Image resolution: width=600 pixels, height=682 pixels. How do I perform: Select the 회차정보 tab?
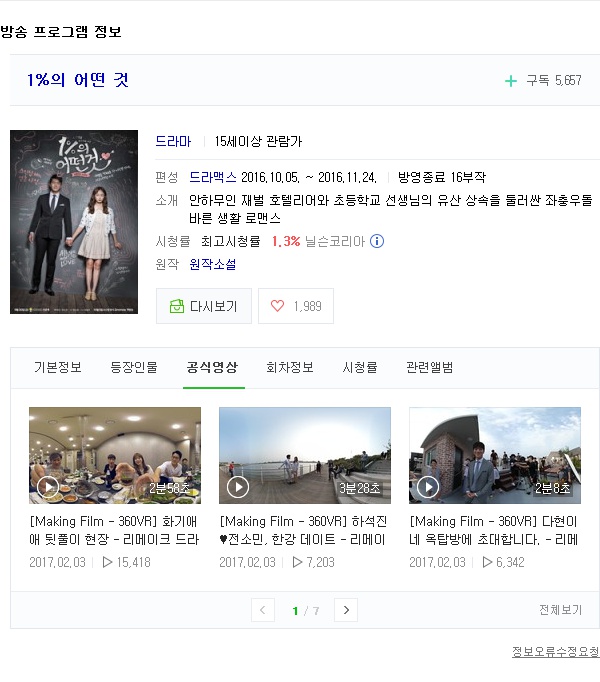click(x=290, y=367)
